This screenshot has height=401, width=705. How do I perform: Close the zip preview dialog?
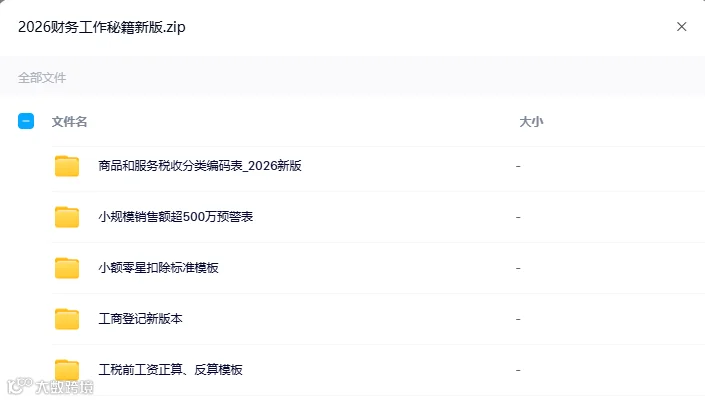click(682, 27)
